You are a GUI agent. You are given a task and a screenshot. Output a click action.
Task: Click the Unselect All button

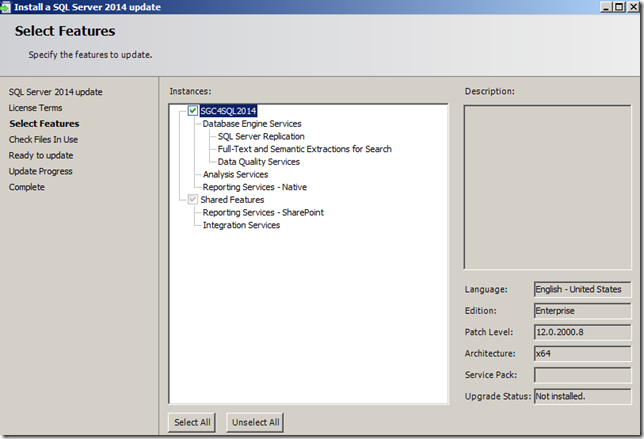tap(255, 423)
